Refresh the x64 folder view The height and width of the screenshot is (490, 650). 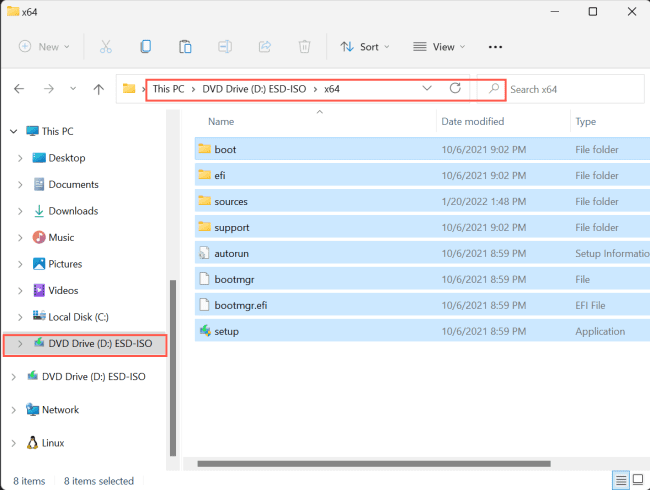coord(455,88)
